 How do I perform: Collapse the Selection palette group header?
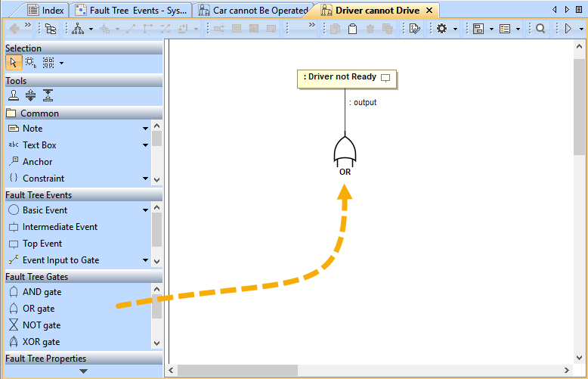coord(83,48)
